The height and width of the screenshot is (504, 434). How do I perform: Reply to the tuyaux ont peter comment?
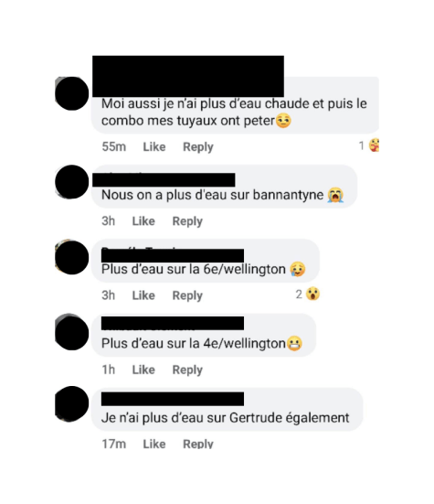[x=198, y=147]
